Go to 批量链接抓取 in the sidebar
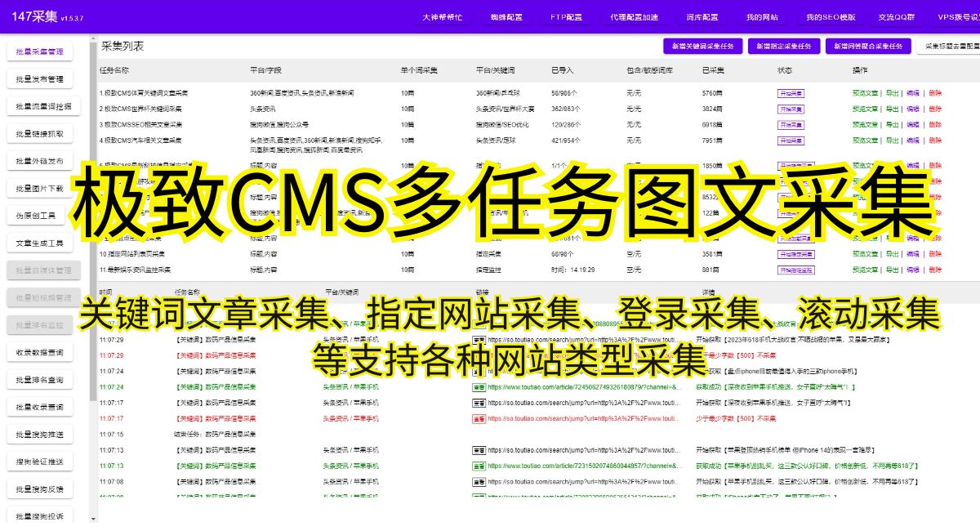This screenshot has height=531, width=980. [46, 134]
